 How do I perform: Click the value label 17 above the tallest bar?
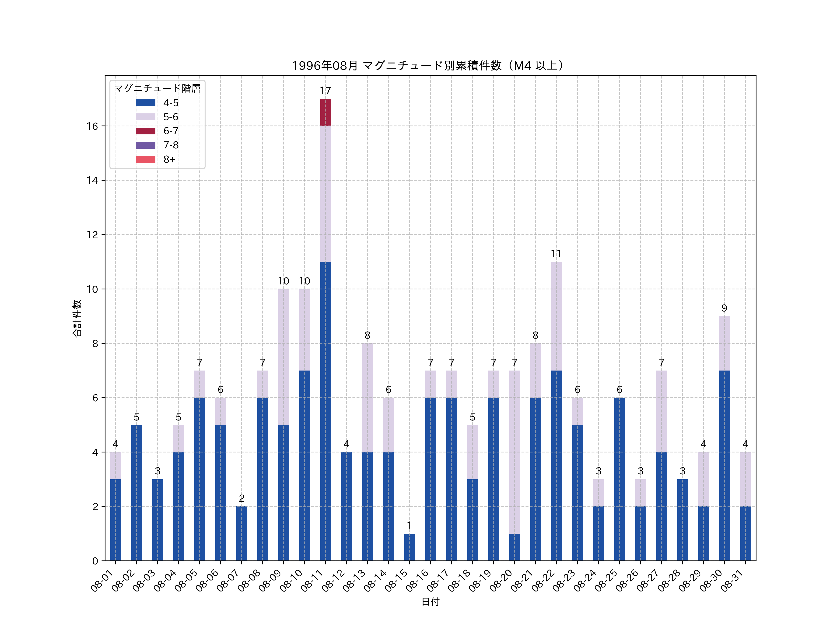[325, 91]
